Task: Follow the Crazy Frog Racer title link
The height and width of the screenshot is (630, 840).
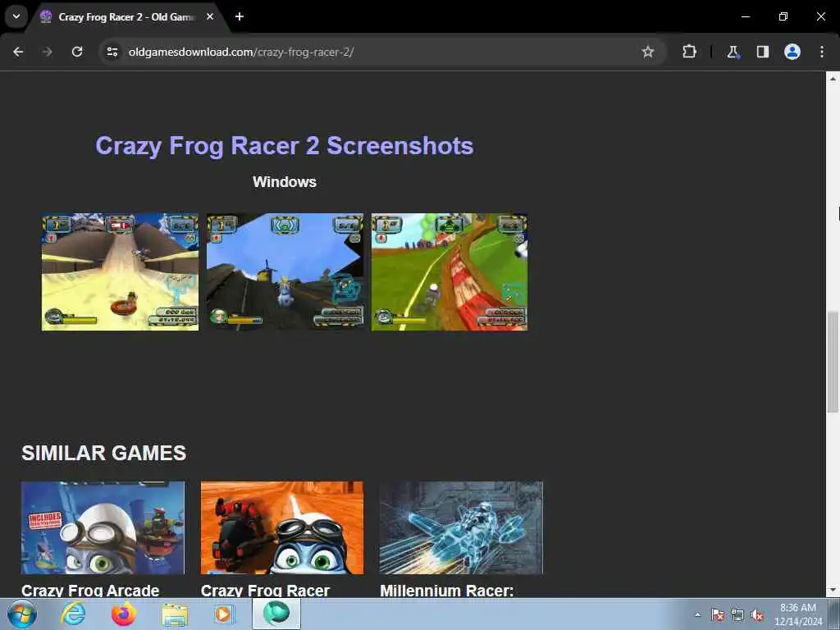Action: [x=265, y=591]
